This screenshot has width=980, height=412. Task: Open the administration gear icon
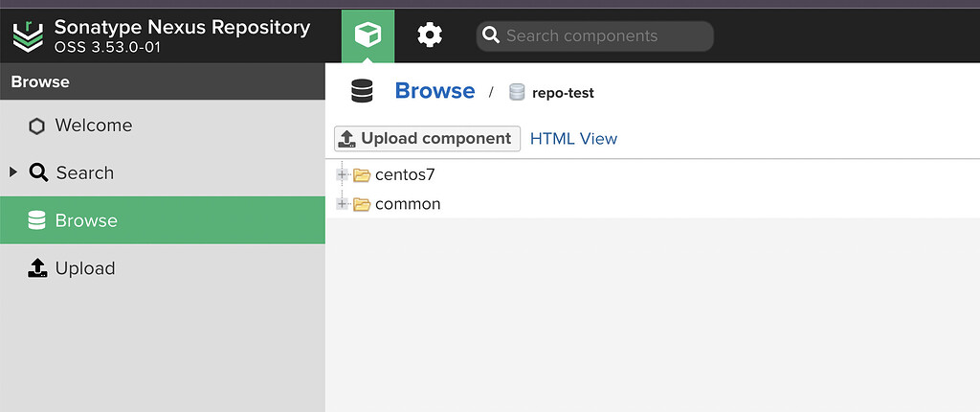click(430, 35)
